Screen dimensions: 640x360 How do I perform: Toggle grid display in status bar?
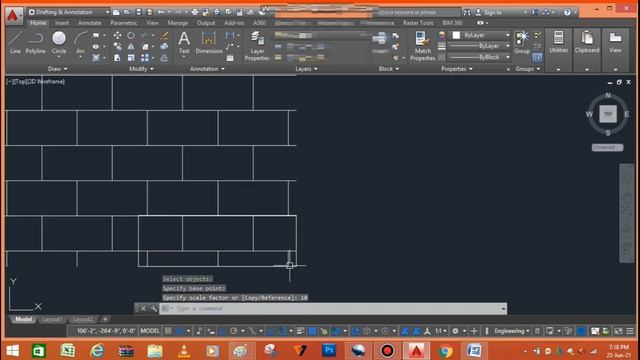coord(168,331)
